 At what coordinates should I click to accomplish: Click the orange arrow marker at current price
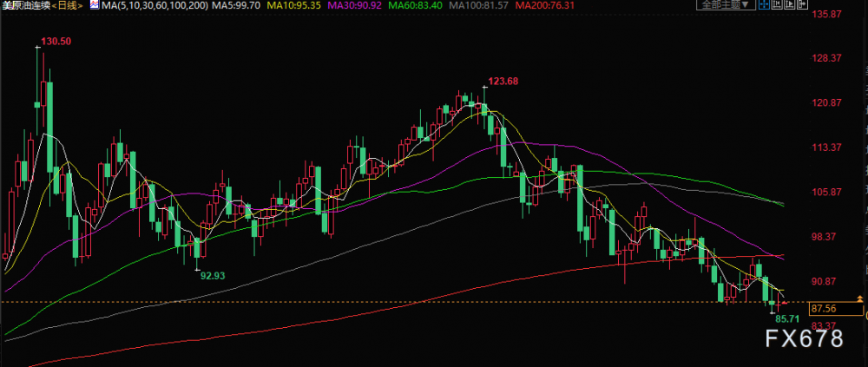coord(859,299)
